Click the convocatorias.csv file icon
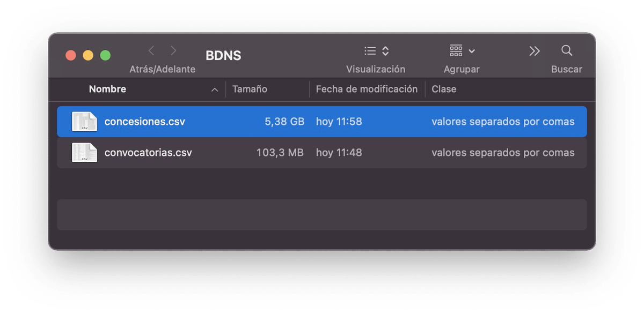The height and width of the screenshot is (314, 644). 84,153
